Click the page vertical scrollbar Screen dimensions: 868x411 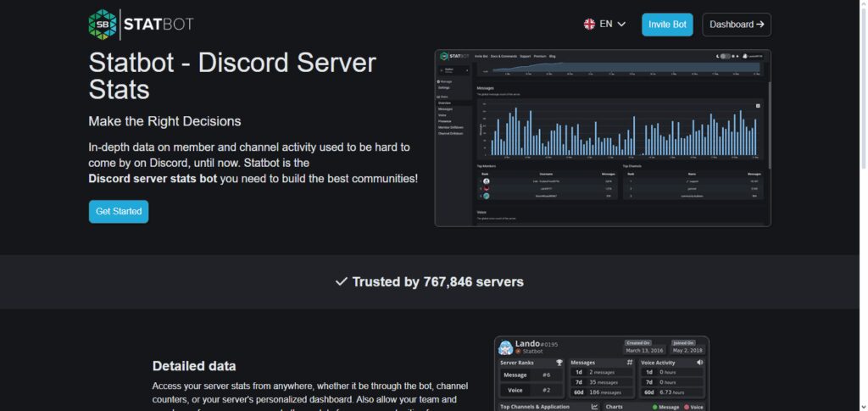tap(864, 205)
